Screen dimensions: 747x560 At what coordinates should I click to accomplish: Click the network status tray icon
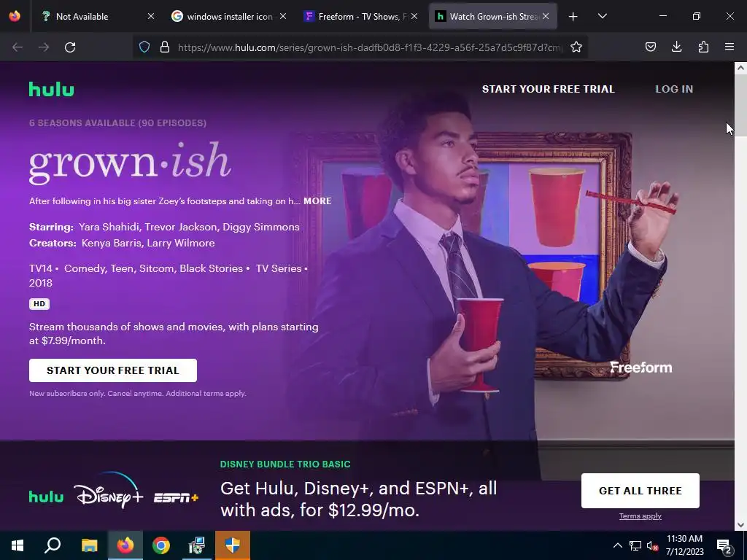635,545
